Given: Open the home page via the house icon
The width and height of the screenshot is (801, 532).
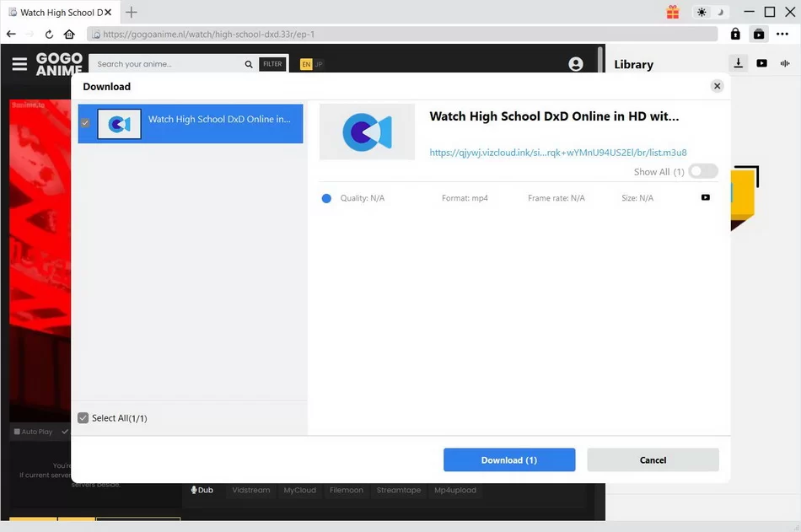Looking at the screenshot, I should pyautogui.click(x=69, y=35).
